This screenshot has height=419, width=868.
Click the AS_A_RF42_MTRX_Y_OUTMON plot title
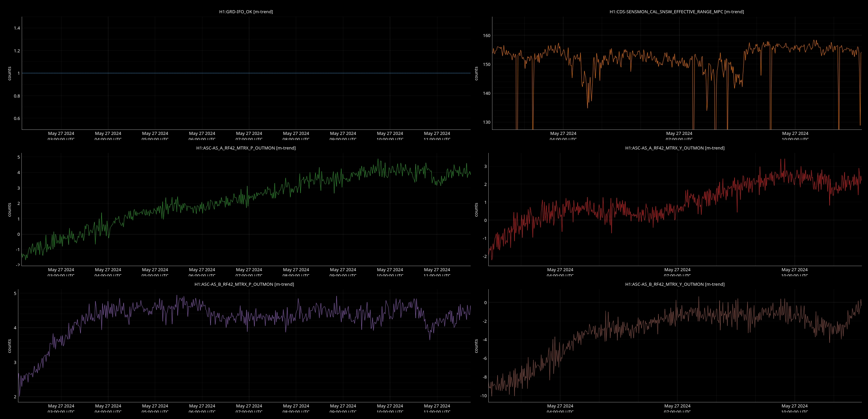tap(675, 148)
